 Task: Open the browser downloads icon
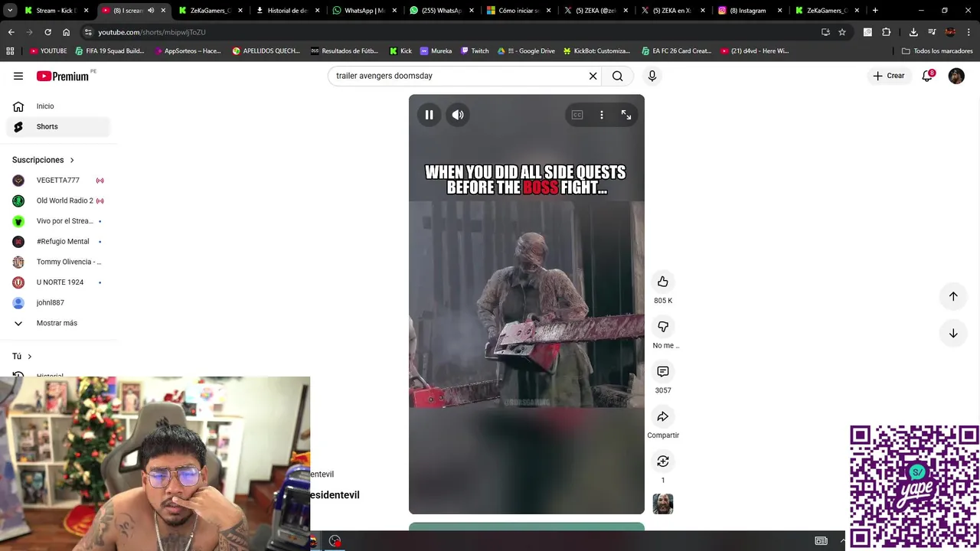pos(913,32)
